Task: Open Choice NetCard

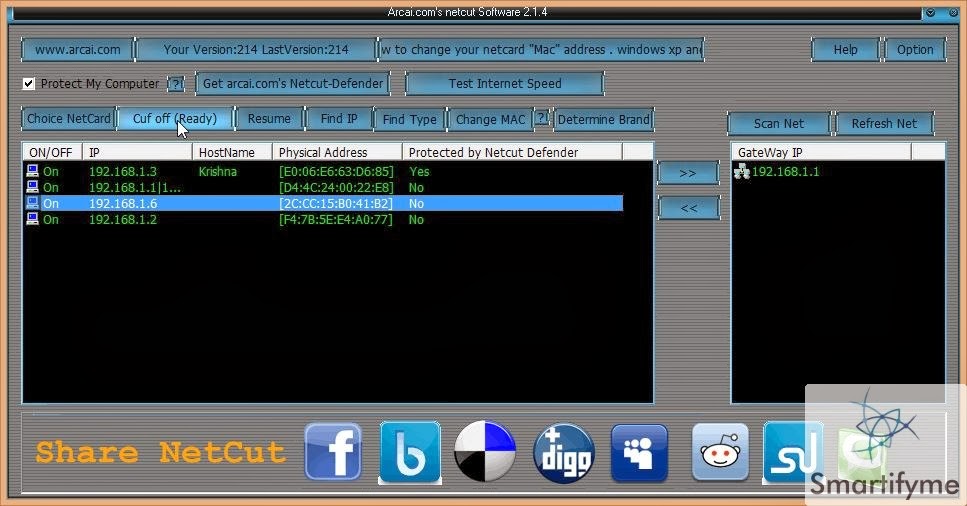Action: (x=69, y=118)
